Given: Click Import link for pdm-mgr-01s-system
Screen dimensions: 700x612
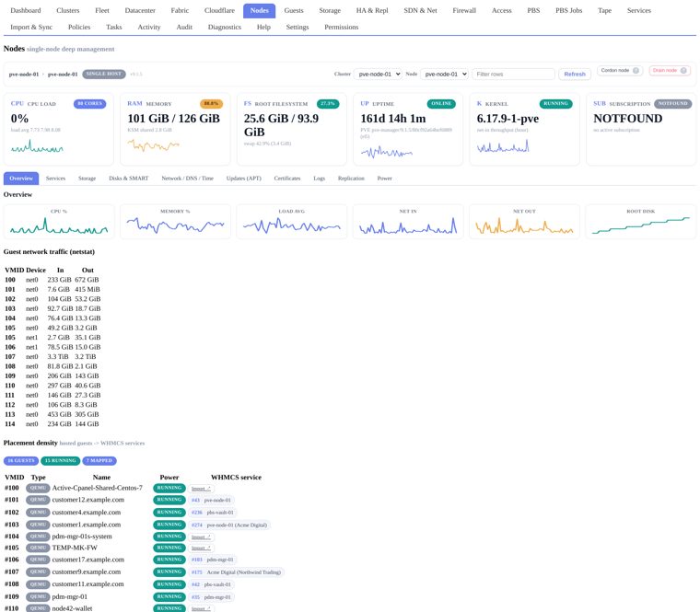Looking at the screenshot, I should pyautogui.click(x=201, y=537).
